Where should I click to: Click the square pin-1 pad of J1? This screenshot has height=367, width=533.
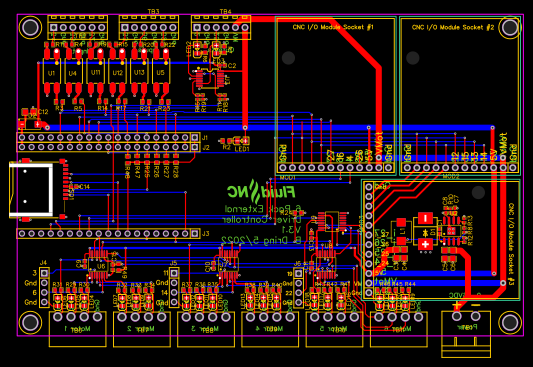coord(195,138)
